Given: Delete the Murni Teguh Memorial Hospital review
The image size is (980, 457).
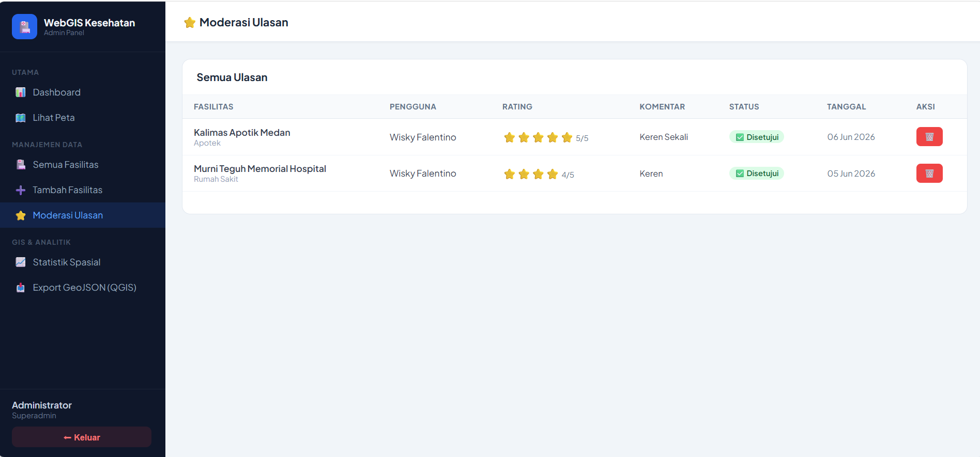Looking at the screenshot, I should tap(929, 174).
